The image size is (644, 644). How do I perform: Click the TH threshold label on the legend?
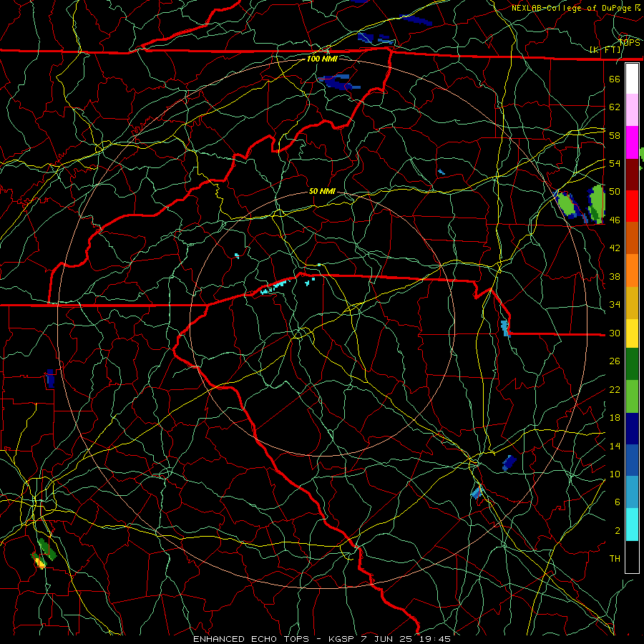coord(615,558)
